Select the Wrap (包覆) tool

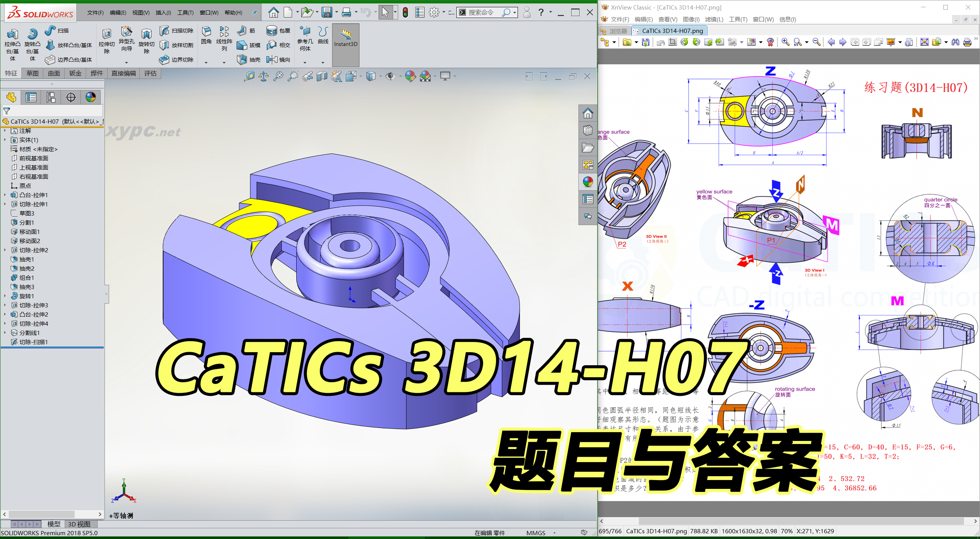(x=278, y=30)
